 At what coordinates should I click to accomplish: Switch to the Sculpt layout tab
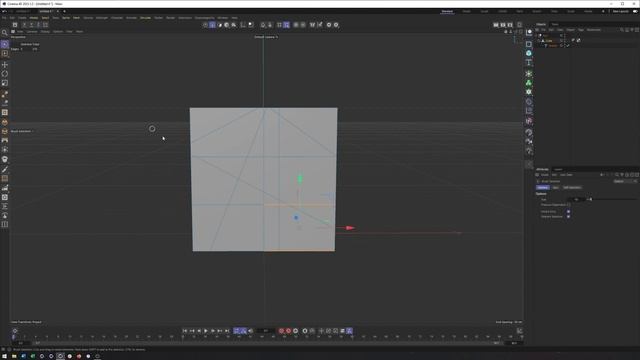484,11
